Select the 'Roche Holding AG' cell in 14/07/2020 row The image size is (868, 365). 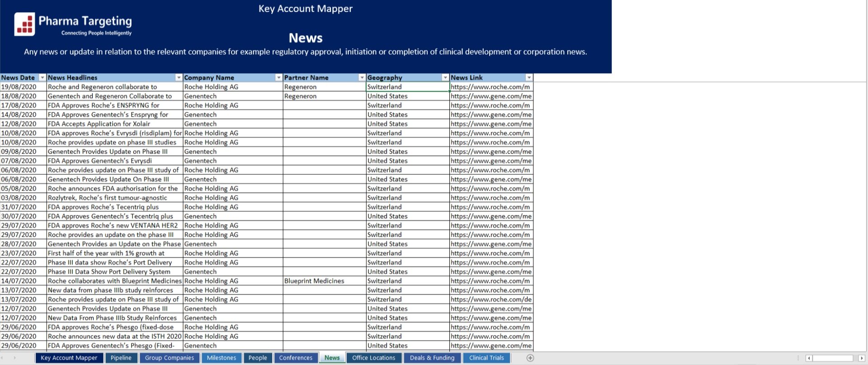(233, 281)
